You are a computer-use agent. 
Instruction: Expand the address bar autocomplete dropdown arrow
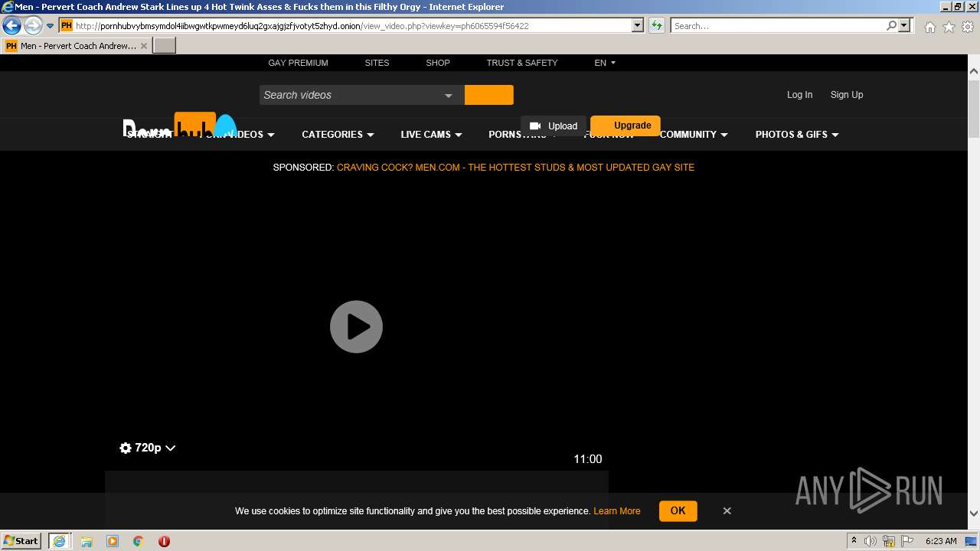pyautogui.click(x=637, y=25)
